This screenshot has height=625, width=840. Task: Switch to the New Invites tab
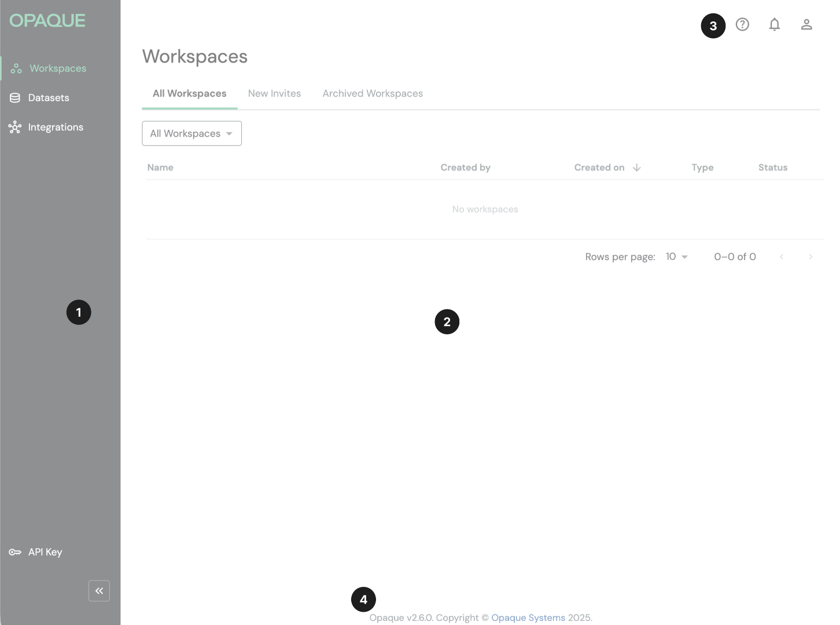coord(274,94)
